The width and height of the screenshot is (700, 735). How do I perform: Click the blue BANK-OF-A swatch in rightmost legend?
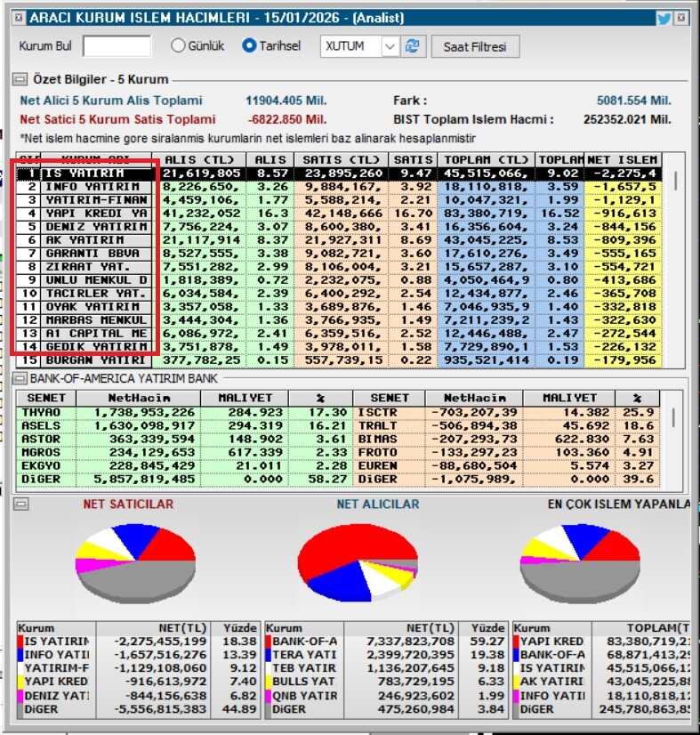point(517,655)
